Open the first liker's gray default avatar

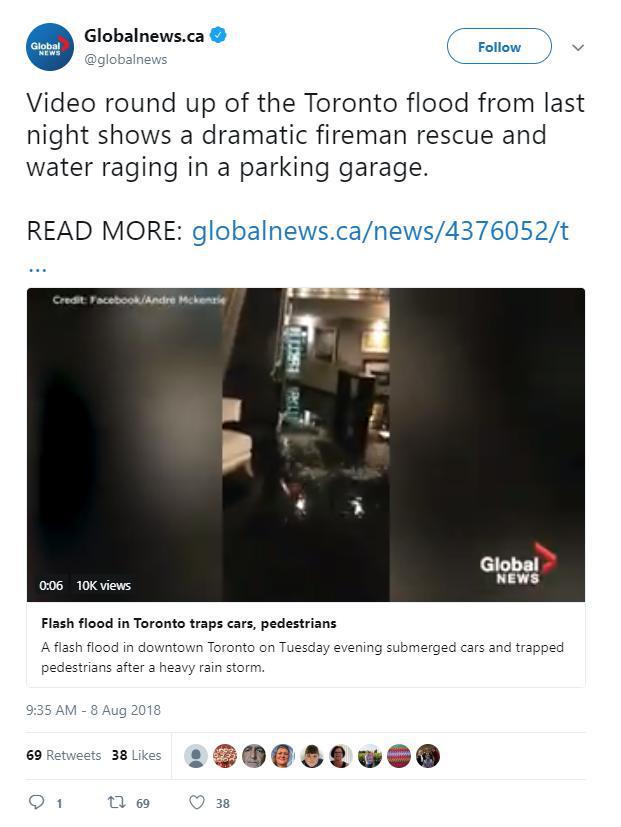(196, 756)
